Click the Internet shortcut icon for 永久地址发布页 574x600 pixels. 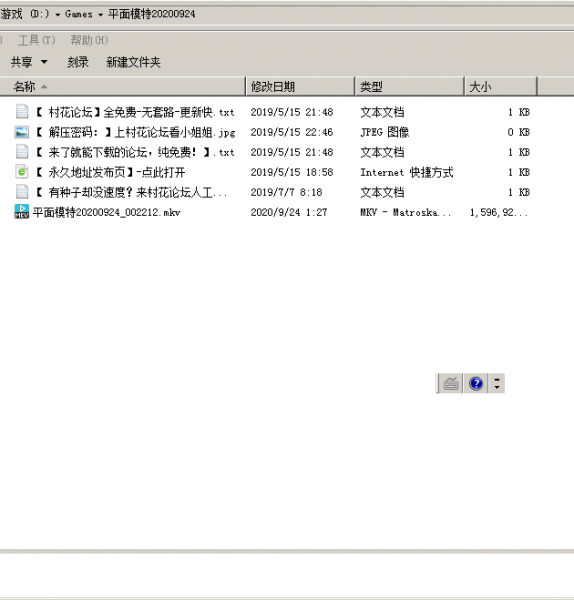pyautogui.click(x=22, y=172)
